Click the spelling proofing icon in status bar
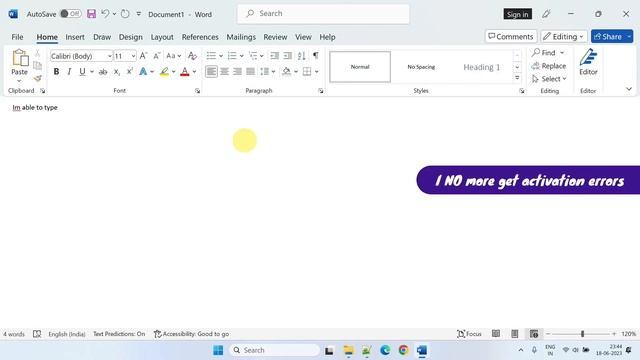 coord(37,334)
